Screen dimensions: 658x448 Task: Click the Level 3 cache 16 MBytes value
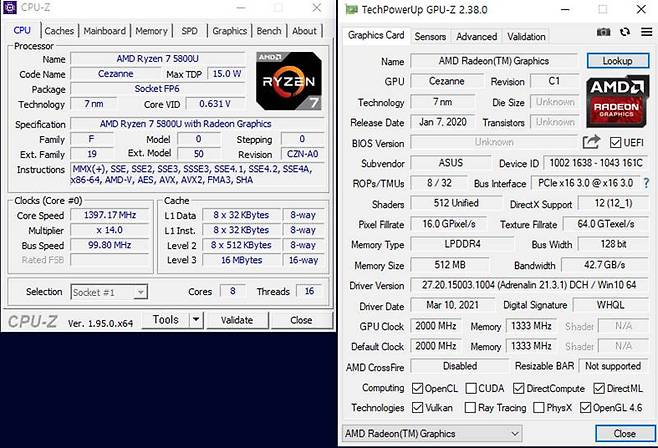coord(242,260)
